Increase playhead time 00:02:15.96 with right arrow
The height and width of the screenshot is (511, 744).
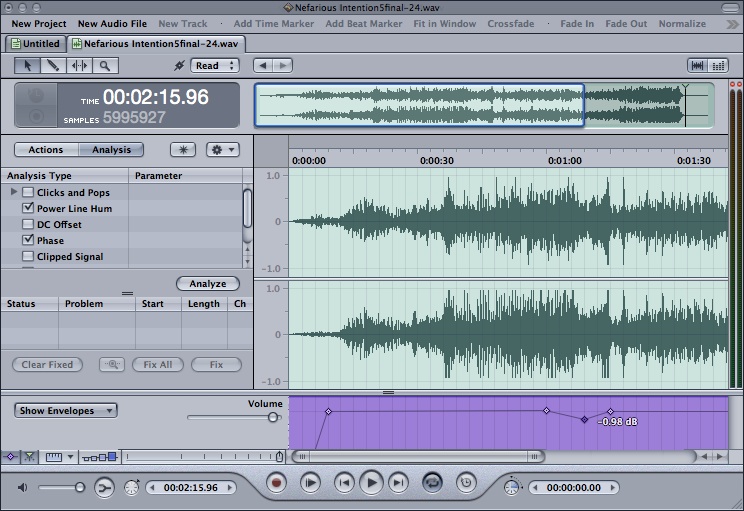coord(230,487)
